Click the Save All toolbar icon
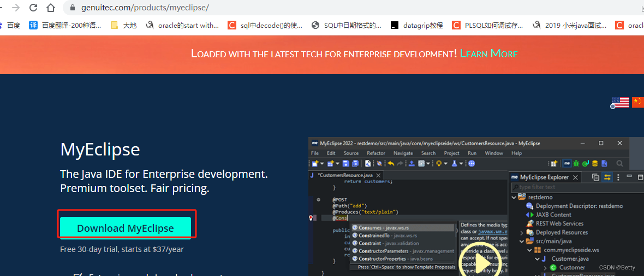The image size is (644, 276). [356, 164]
